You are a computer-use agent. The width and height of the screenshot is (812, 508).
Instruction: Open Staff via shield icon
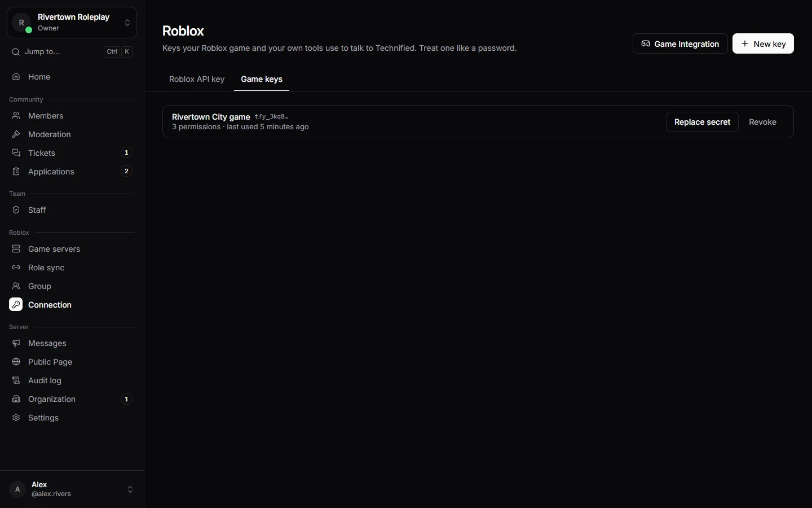16,210
